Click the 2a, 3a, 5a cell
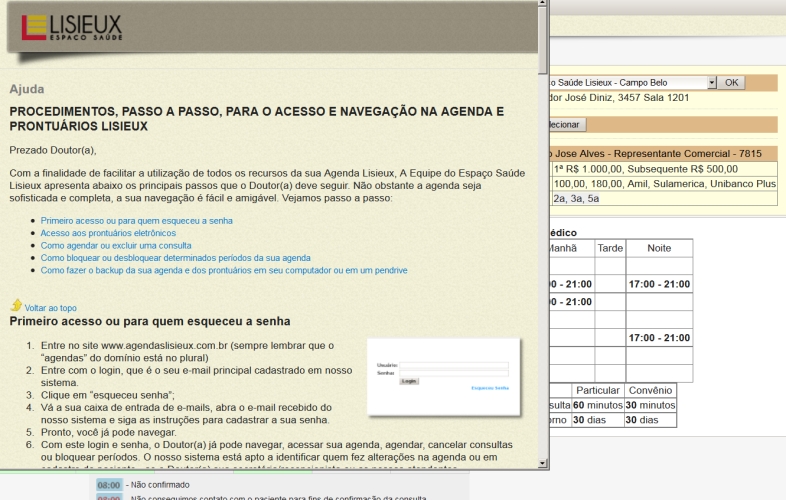Viewport: 786px width, 500px height. [x=665, y=199]
